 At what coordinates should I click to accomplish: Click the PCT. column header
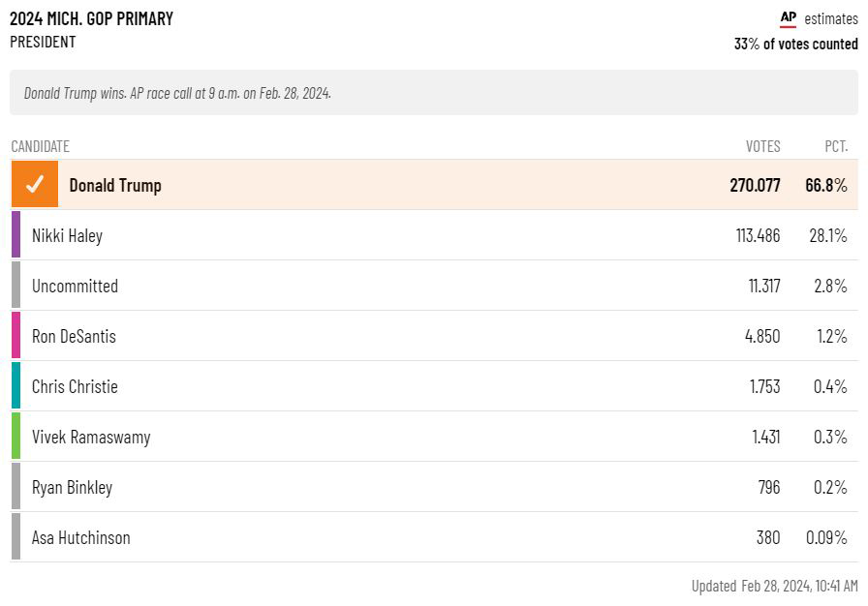836,146
